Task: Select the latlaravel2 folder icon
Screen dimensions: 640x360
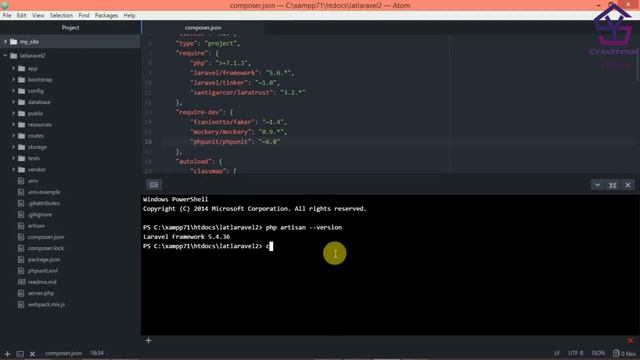Action: pyautogui.click(x=13, y=56)
